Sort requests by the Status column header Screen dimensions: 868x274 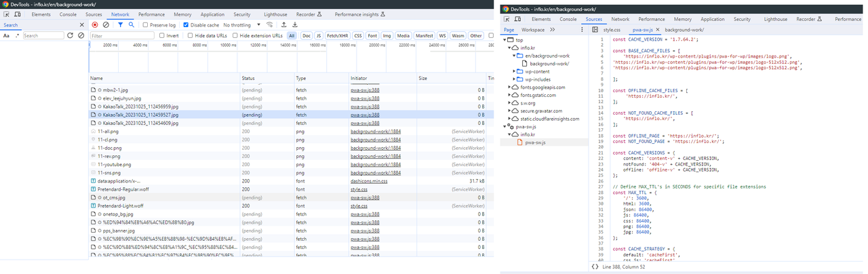click(x=267, y=79)
